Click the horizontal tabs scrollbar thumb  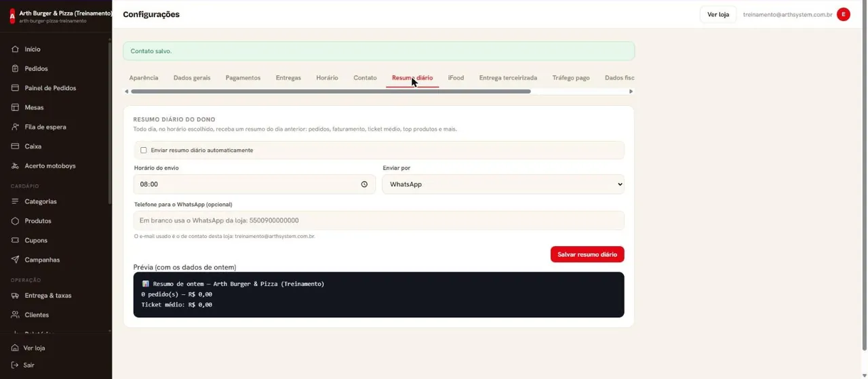(331, 92)
